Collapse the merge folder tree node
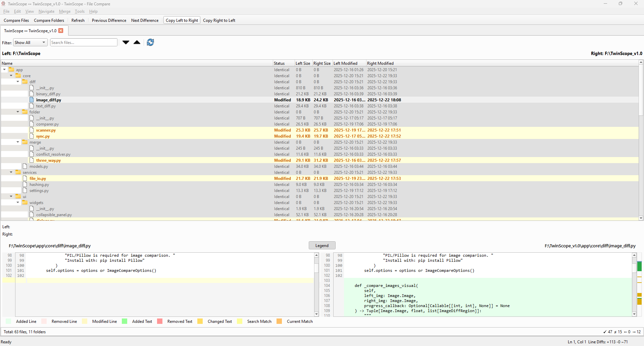The width and height of the screenshot is (644, 346). (x=18, y=142)
